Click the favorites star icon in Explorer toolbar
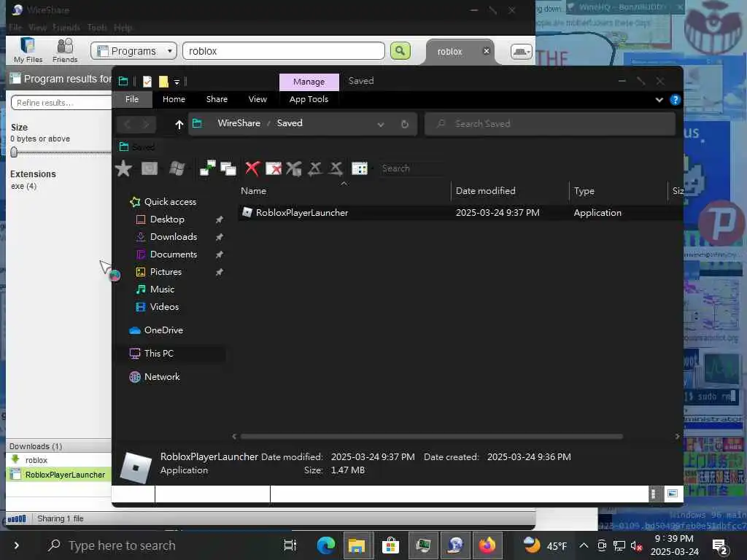747x560 pixels. coord(123,168)
